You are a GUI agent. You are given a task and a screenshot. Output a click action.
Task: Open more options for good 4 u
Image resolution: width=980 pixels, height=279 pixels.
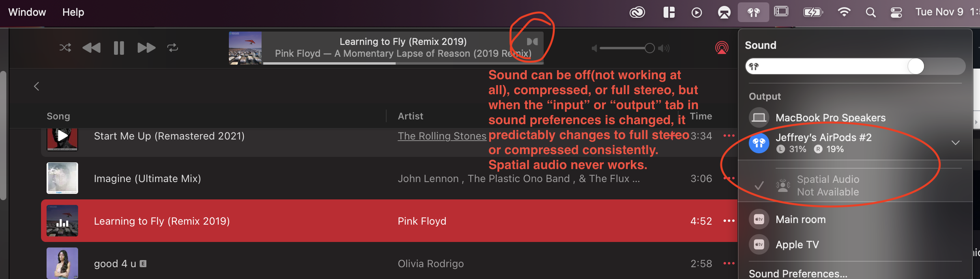(x=729, y=263)
